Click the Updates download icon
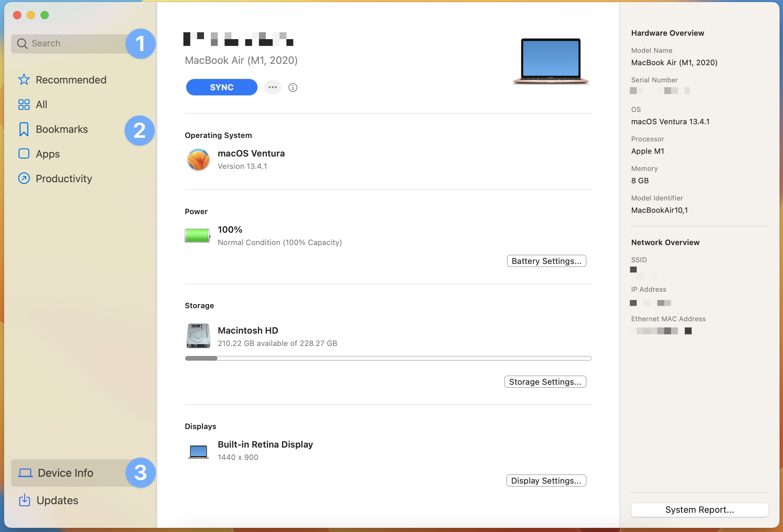Image resolution: width=783 pixels, height=532 pixels. (24, 500)
